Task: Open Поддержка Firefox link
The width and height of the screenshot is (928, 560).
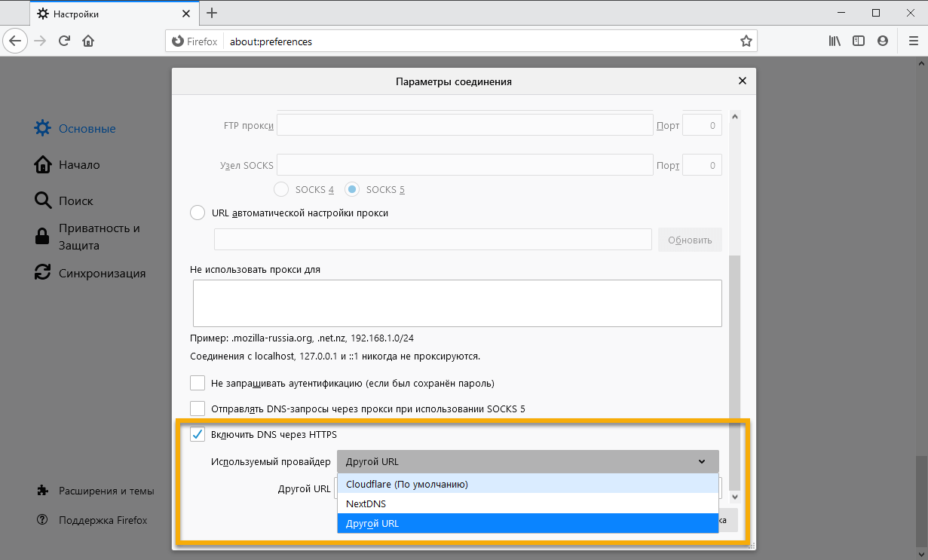Action: pos(92,520)
